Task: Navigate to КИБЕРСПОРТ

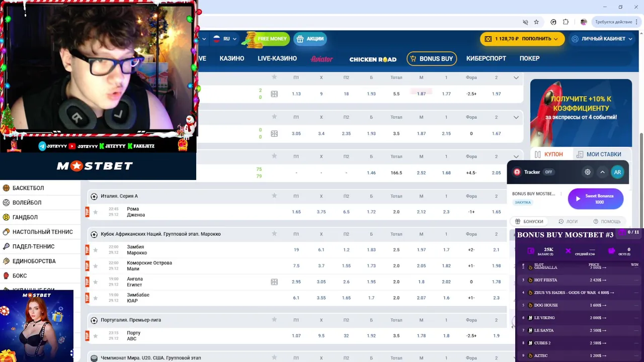Action: [486, 58]
